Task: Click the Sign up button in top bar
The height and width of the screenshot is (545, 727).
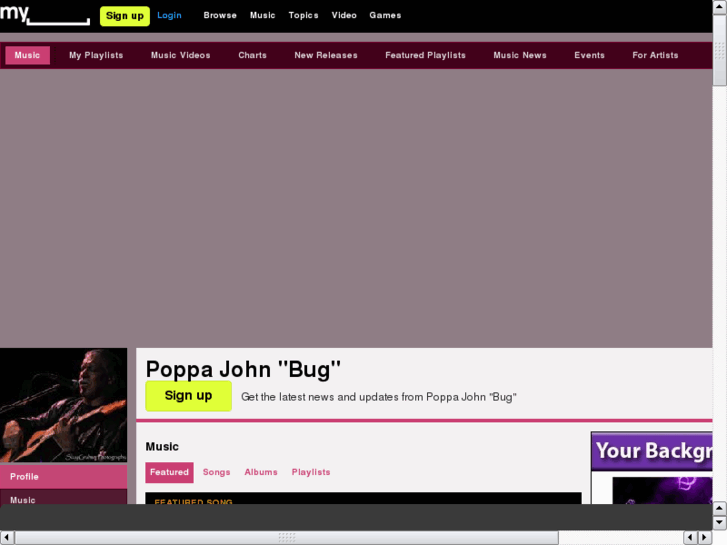Action: pos(125,16)
